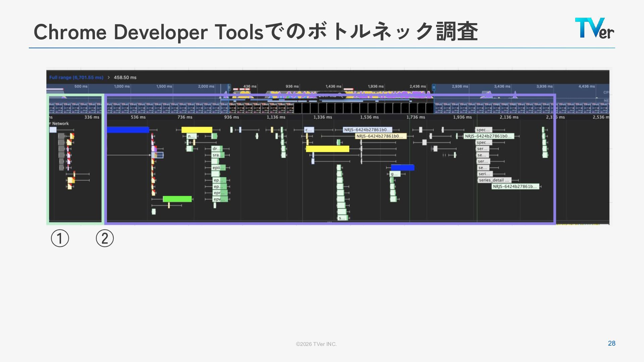Click the circled number 1 marker

(x=60, y=238)
